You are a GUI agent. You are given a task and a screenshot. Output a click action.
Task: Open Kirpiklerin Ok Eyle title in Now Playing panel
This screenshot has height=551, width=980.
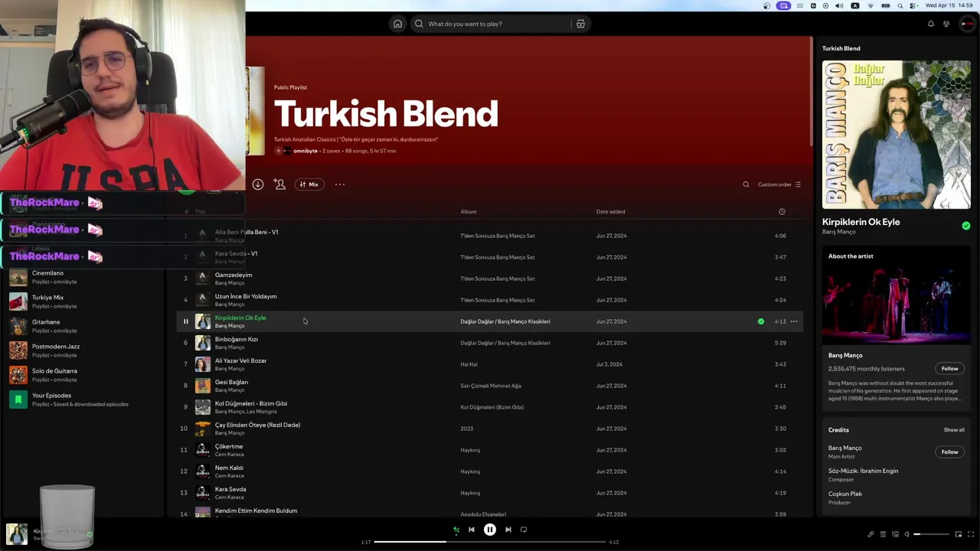pos(861,222)
